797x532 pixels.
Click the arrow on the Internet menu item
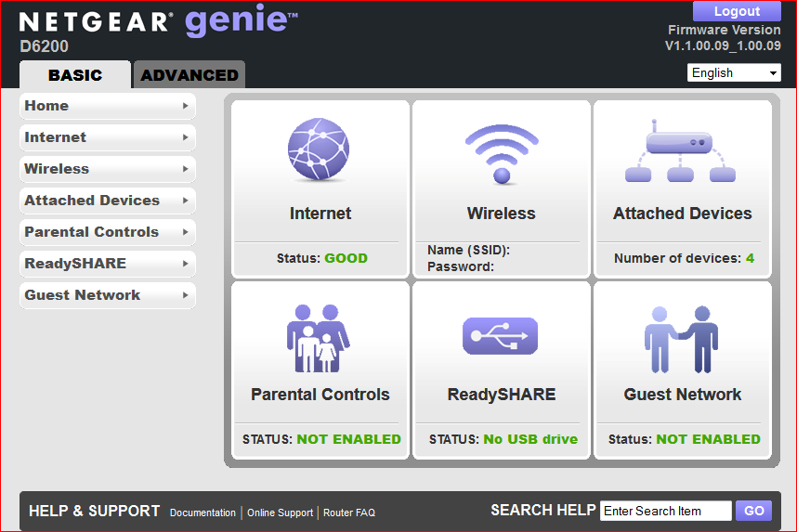point(186,137)
